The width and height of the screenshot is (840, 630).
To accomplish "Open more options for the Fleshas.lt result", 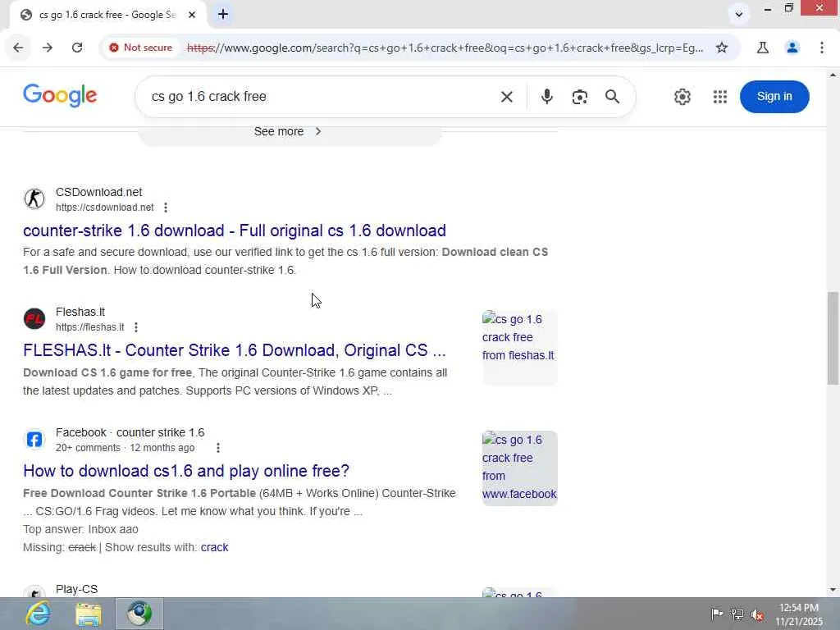I will pyautogui.click(x=136, y=326).
